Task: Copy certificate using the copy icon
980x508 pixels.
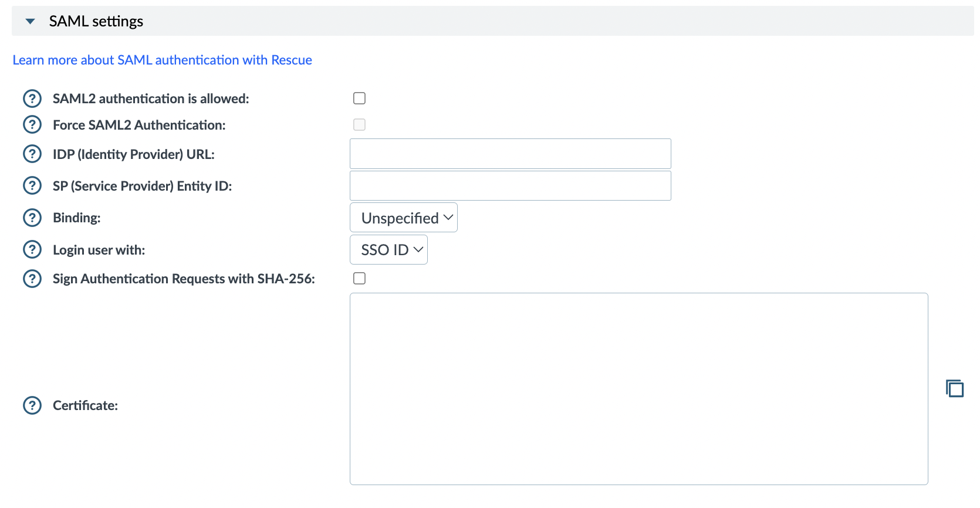Action: point(955,388)
